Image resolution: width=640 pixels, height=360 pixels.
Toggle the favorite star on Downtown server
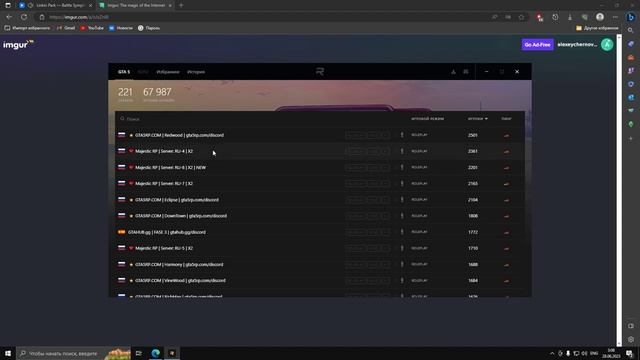pyautogui.click(x=131, y=216)
